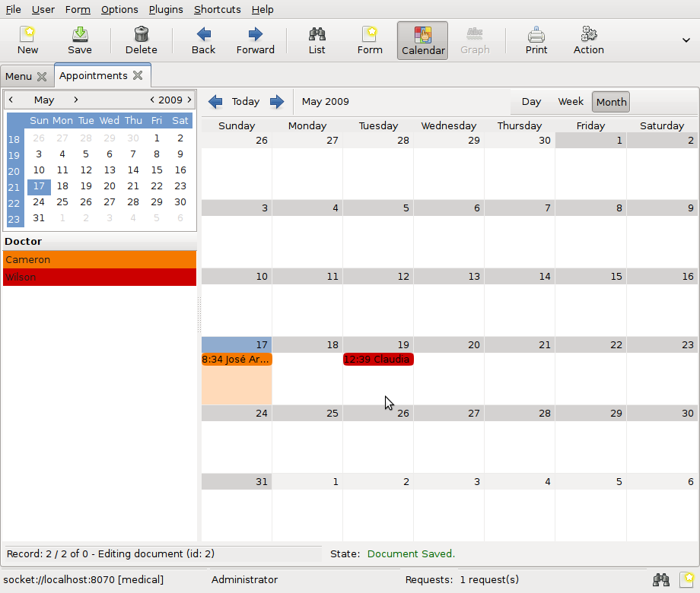700x593 pixels.
Task: Close the Appointments tab
Action: 138,75
